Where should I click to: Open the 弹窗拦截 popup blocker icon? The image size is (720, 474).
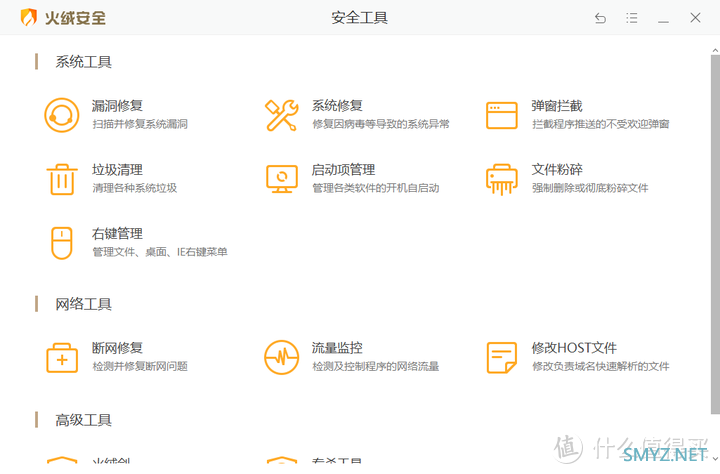(x=501, y=115)
